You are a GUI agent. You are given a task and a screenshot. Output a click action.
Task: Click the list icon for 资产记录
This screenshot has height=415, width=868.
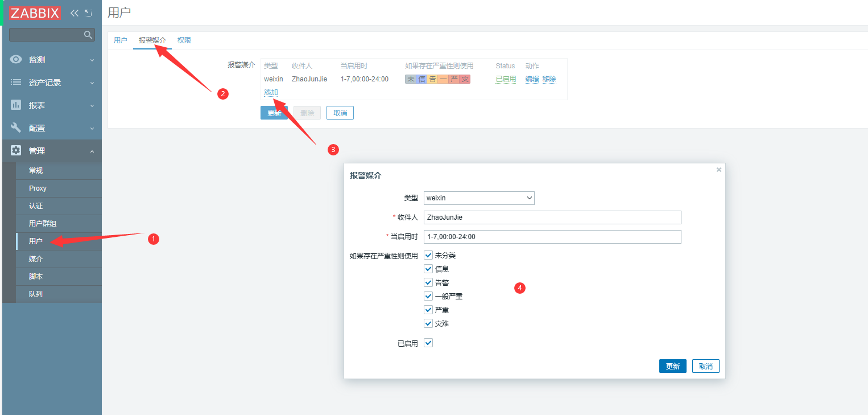click(x=16, y=83)
